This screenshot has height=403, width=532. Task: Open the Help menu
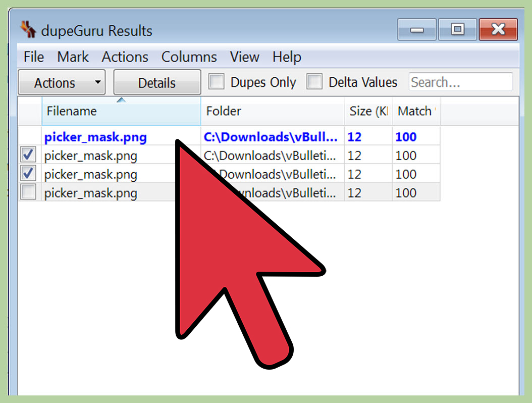[286, 57]
